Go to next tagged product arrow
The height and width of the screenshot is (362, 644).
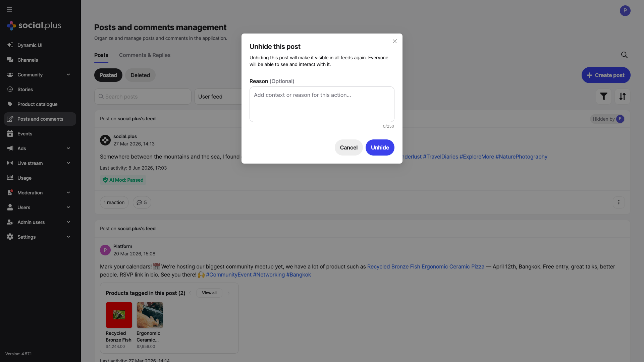point(229,293)
